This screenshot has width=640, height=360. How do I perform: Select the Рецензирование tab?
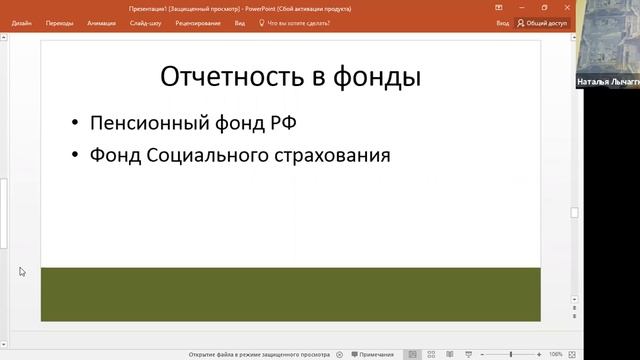pyautogui.click(x=198, y=23)
